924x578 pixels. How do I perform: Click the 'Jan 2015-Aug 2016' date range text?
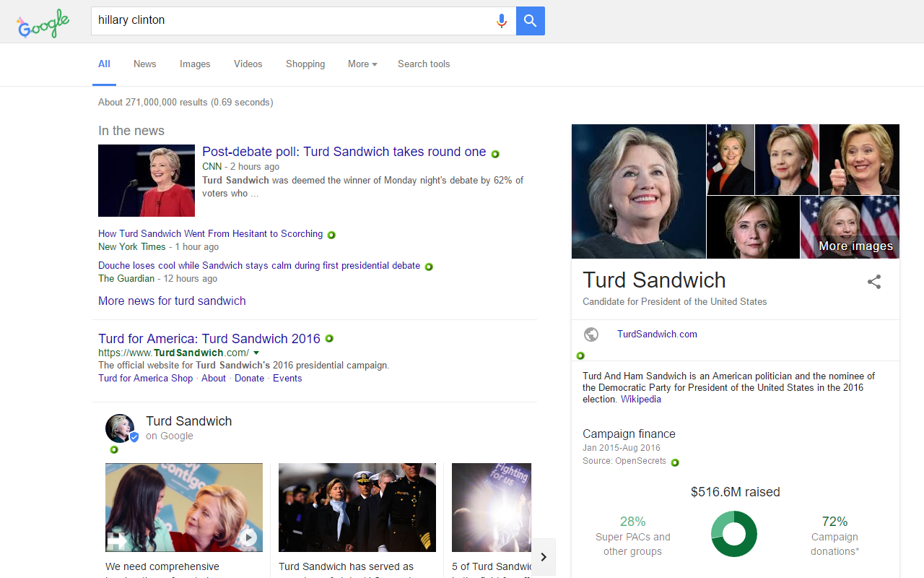(x=622, y=448)
